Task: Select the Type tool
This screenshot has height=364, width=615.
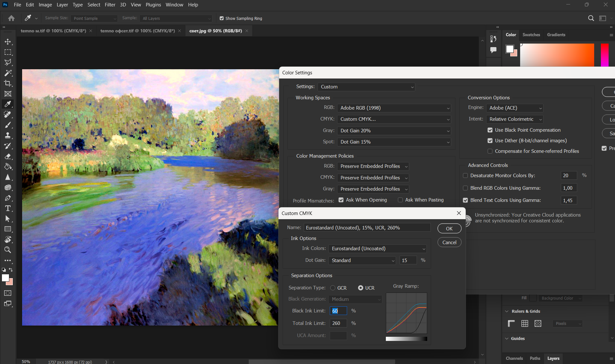Action: (8, 208)
